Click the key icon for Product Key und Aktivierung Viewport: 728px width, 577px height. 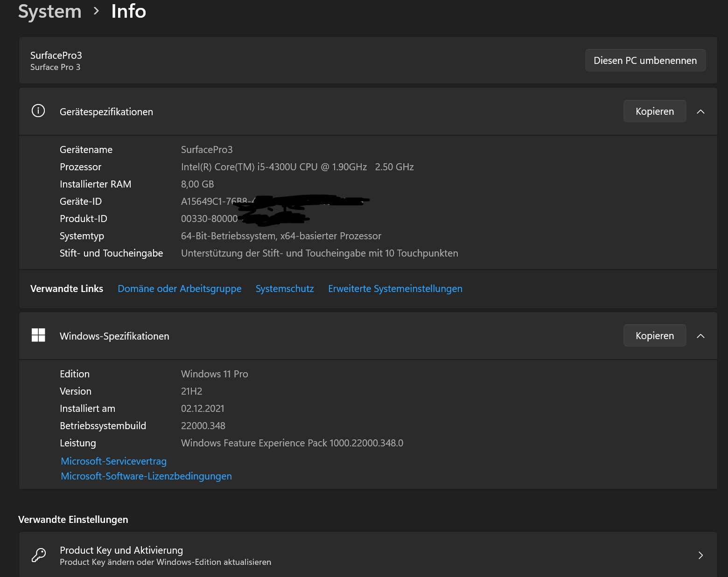pyautogui.click(x=39, y=555)
